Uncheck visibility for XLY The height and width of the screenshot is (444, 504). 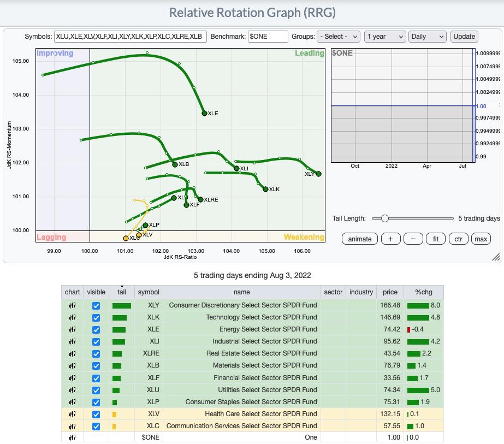(96, 306)
